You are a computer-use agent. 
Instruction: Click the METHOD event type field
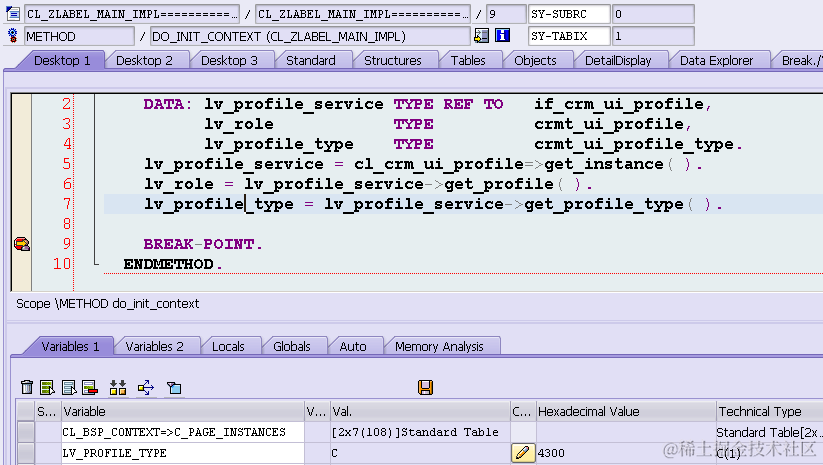point(79,36)
